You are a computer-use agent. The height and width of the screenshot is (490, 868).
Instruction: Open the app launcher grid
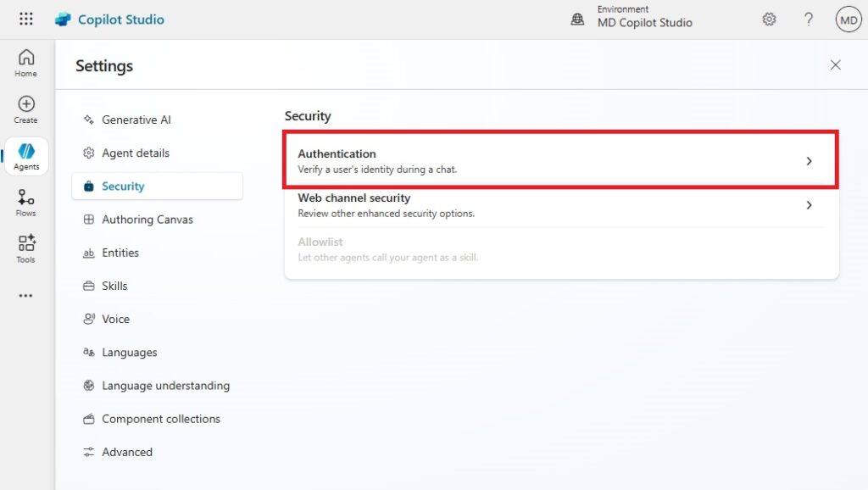tap(26, 19)
